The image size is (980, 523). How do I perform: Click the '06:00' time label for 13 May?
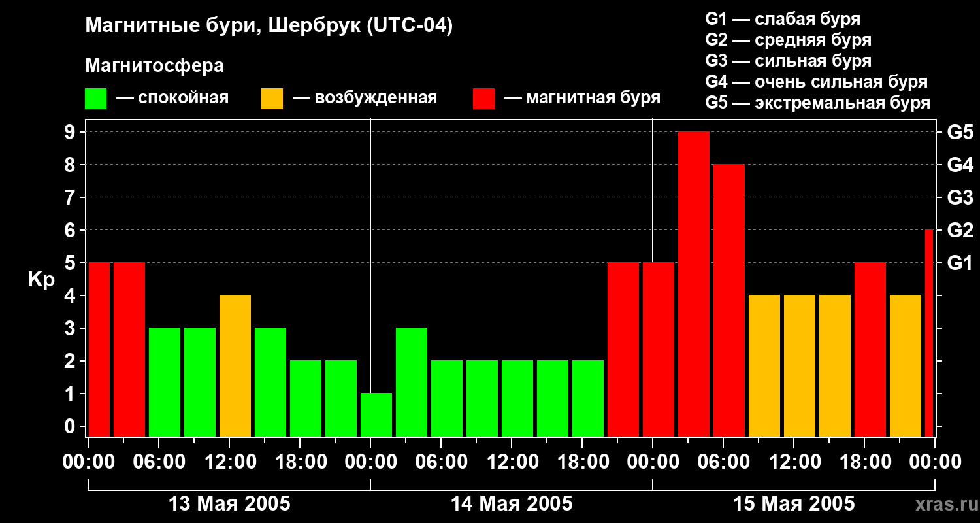click(159, 462)
